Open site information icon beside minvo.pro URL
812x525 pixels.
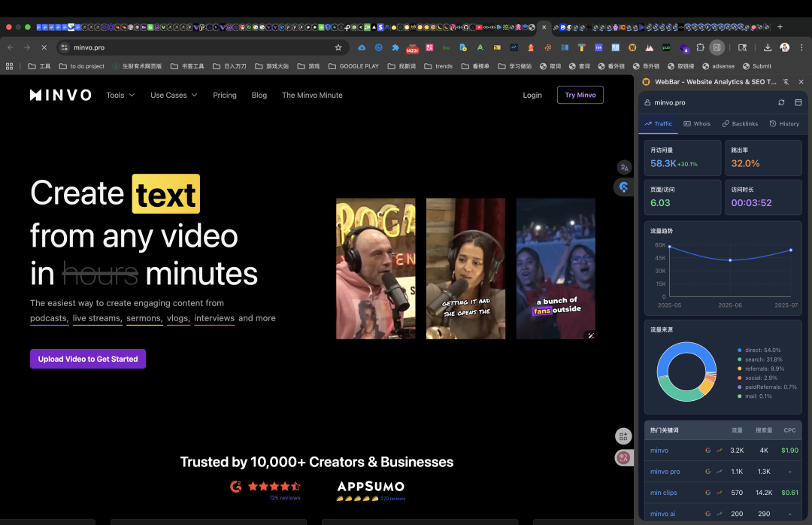pyautogui.click(x=64, y=47)
